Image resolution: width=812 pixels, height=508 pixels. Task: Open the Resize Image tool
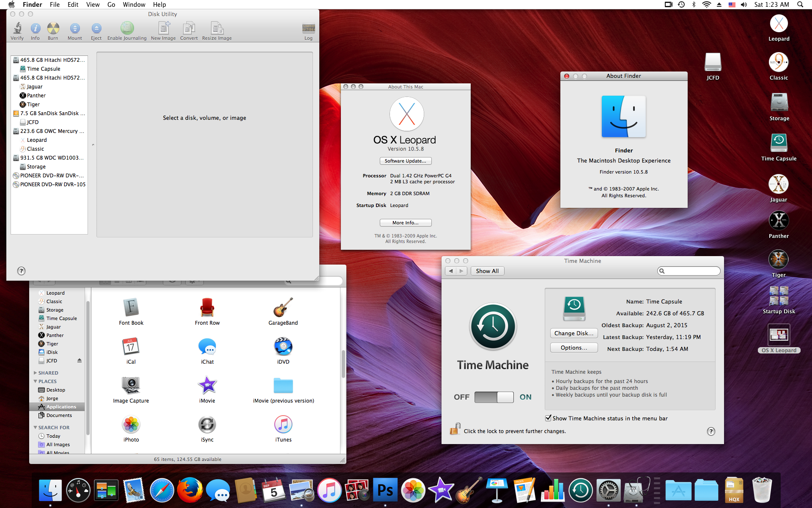(x=217, y=29)
